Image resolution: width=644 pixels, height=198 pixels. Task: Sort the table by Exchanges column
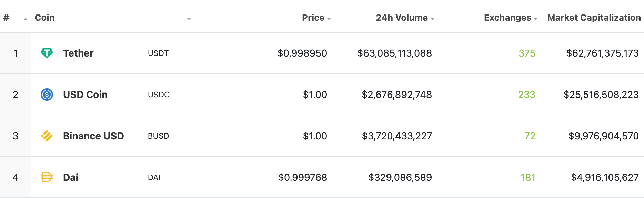[511, 18]
